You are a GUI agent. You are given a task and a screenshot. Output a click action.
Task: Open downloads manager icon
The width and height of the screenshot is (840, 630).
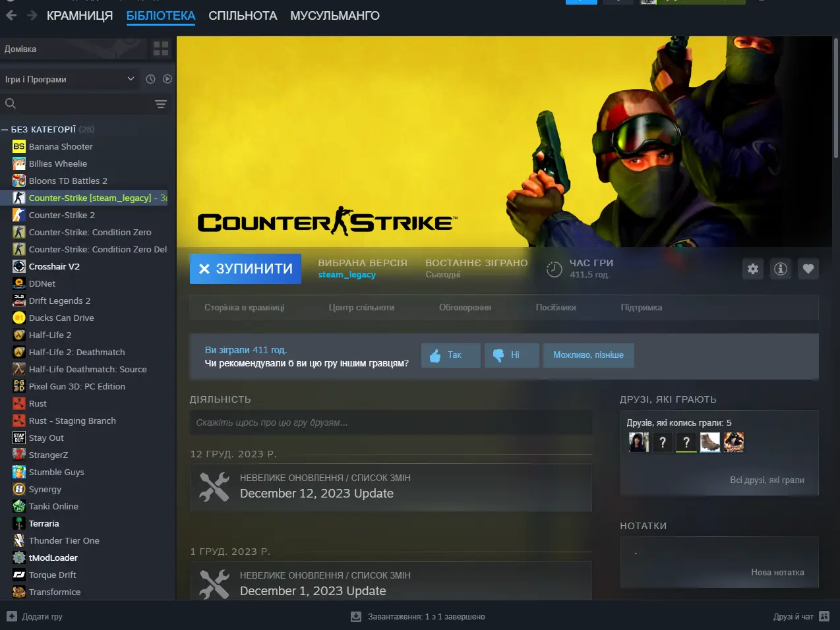[x=356, y=617]
